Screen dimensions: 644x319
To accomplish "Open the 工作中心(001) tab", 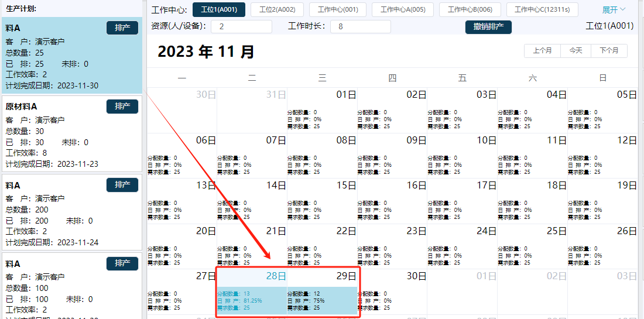I will (338, 9).
